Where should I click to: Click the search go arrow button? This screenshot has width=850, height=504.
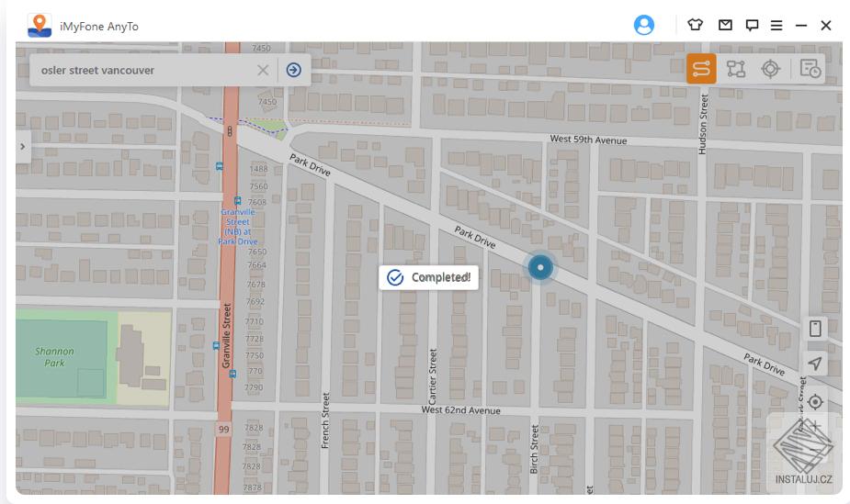point(293,70)
